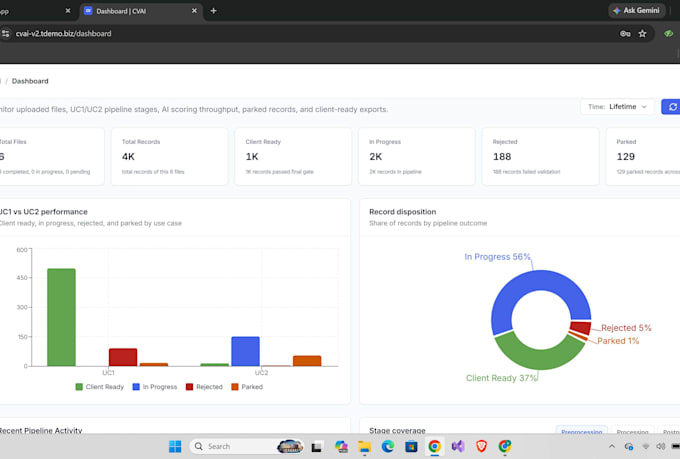Open Visual Studio from the taskbar

pos(458,446)
